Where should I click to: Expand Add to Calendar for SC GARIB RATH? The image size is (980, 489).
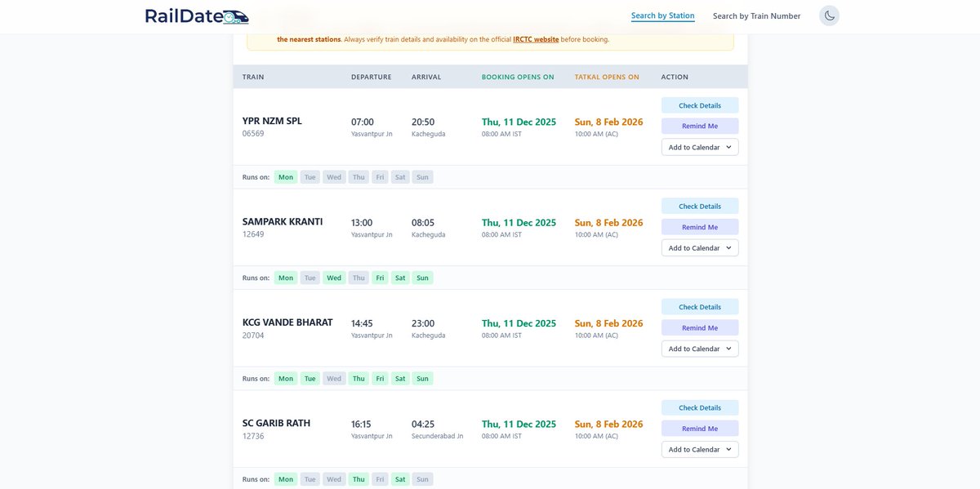coord(700,449)
